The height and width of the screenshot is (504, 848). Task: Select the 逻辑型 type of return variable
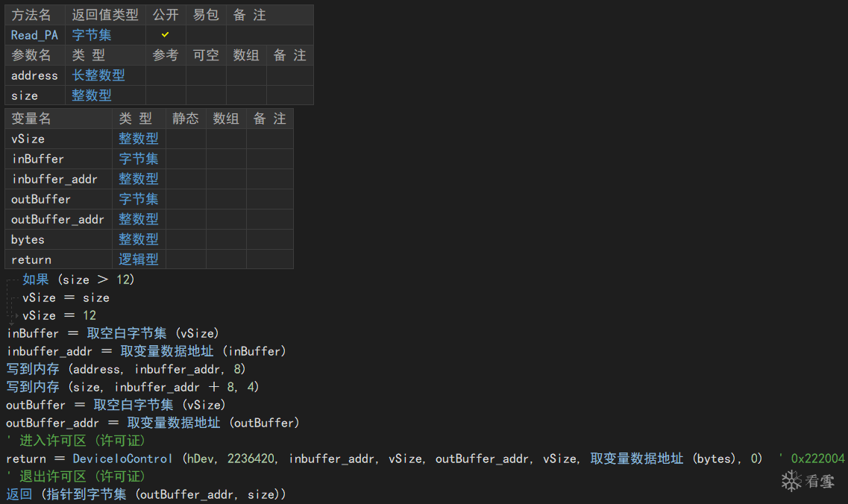(139, 259)
